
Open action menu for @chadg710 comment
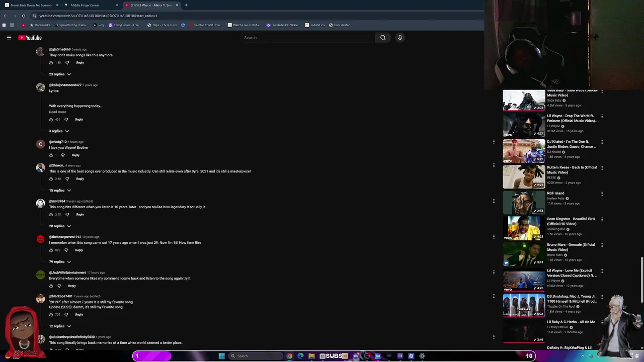pyautogui.click(x=494, y=142)
